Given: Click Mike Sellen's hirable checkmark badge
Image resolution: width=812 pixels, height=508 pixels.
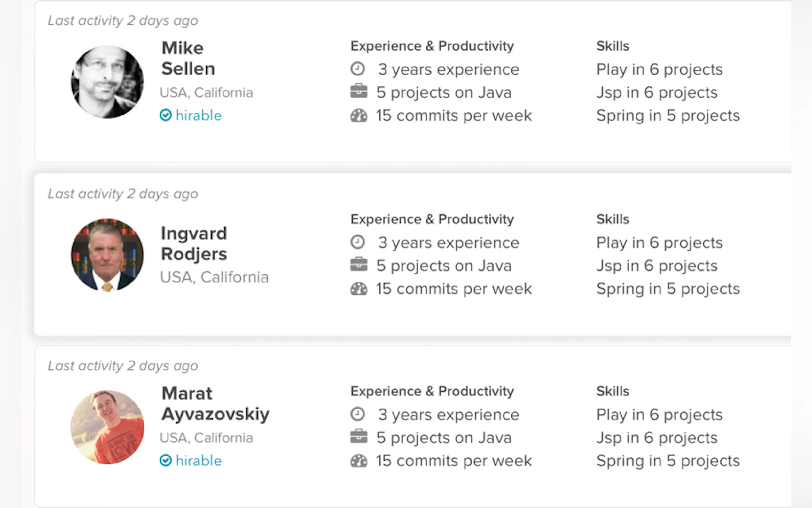Looking at the screenshot, I should click(166, 115).
